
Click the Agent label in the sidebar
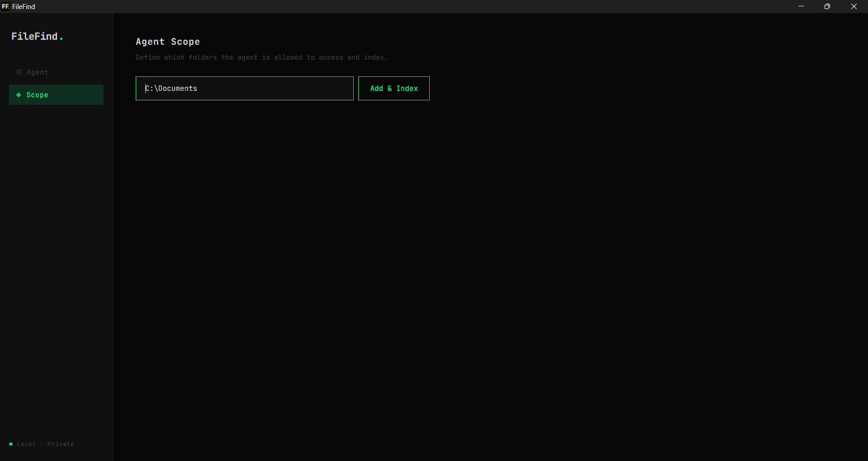coord(38,72)
